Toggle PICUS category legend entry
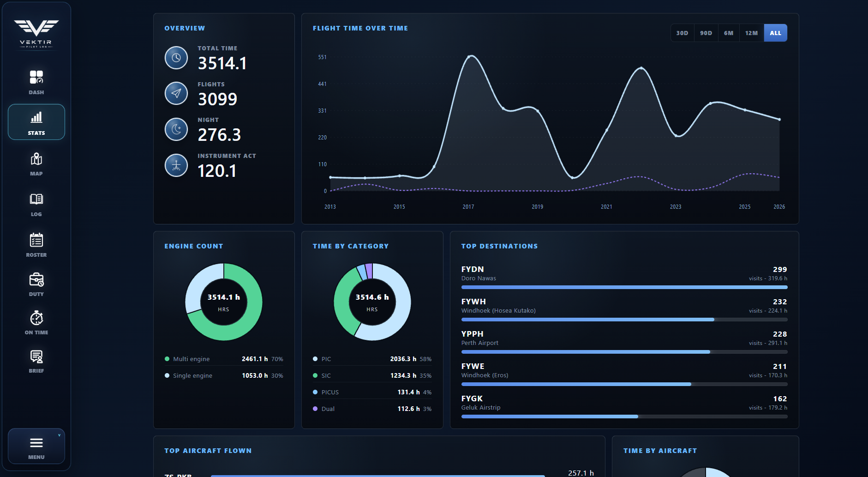This screenshot has width=868, height=477. (372, 392)
